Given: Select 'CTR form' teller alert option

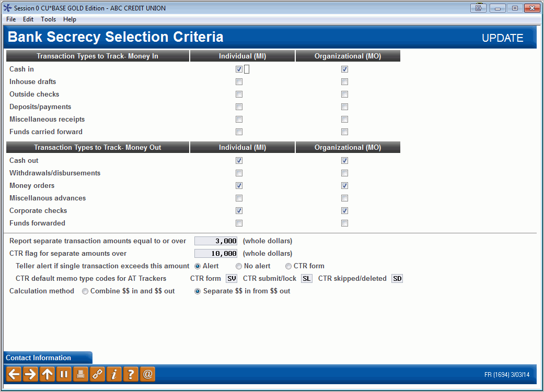Looking at the screenshot, I should point(288,266).
